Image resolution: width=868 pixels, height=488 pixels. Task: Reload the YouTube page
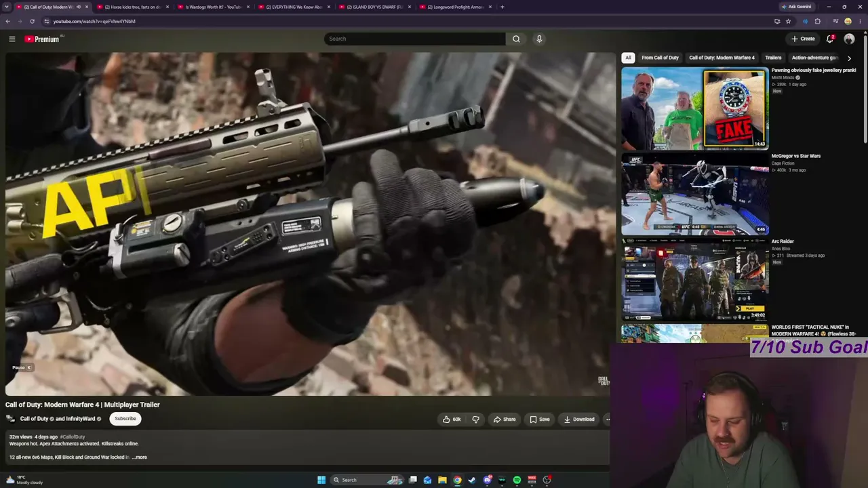click(32, 21)
